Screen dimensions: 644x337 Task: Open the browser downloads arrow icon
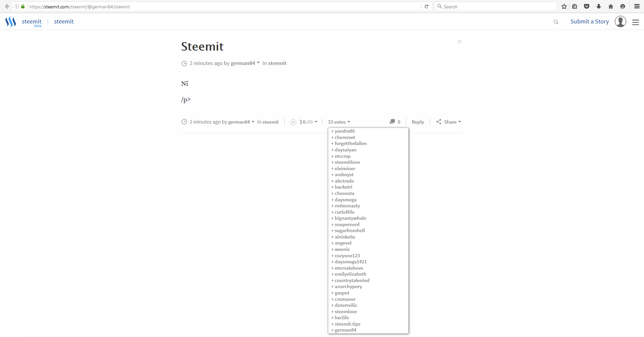coord(599,6)
